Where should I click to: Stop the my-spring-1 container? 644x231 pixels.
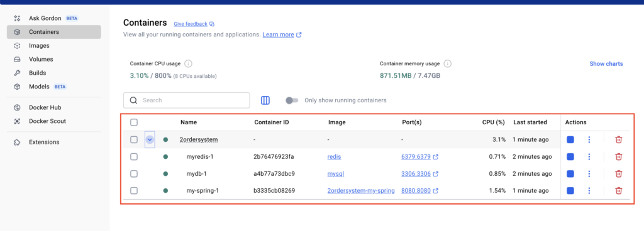(570, 190)
